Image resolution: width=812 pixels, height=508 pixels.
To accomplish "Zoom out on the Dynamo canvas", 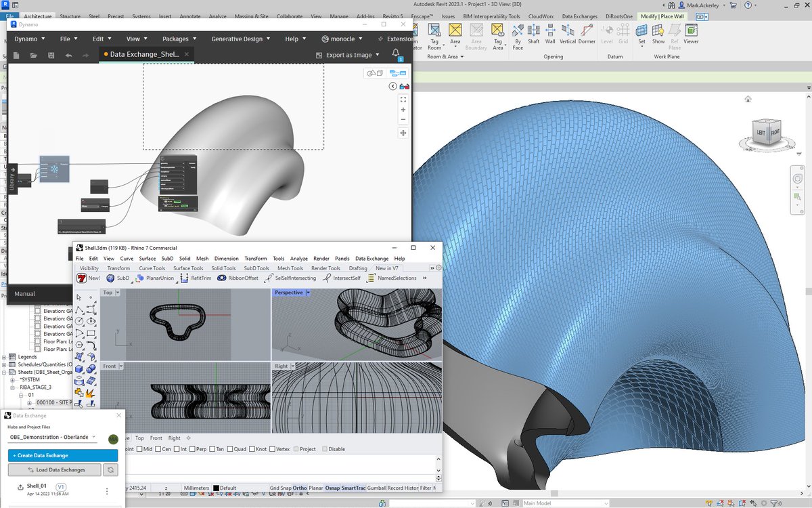I will 403,119.
